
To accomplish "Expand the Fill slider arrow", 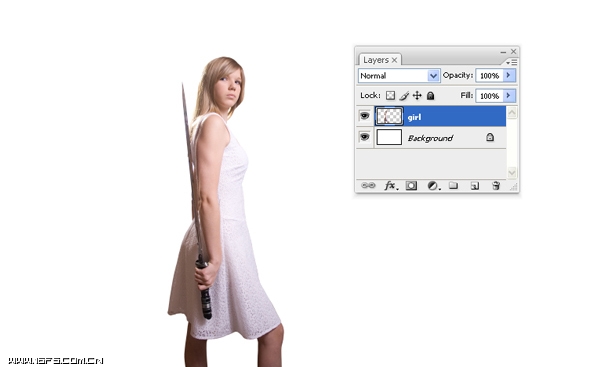I will pyautogui.click(x=509, y=95).
